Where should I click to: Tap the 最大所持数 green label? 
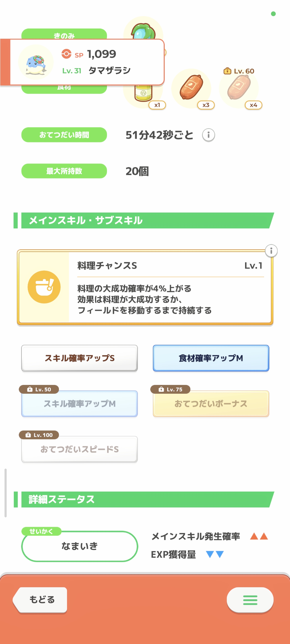point(64,171)
